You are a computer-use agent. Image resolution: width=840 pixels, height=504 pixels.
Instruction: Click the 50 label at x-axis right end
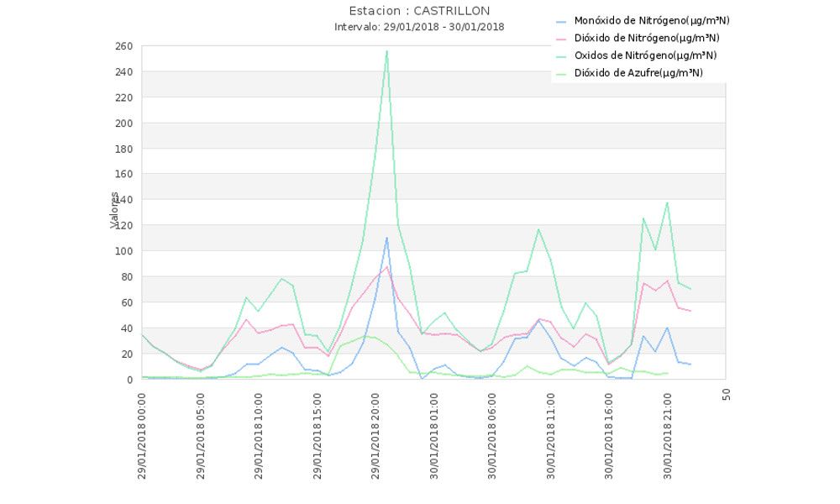726,394
